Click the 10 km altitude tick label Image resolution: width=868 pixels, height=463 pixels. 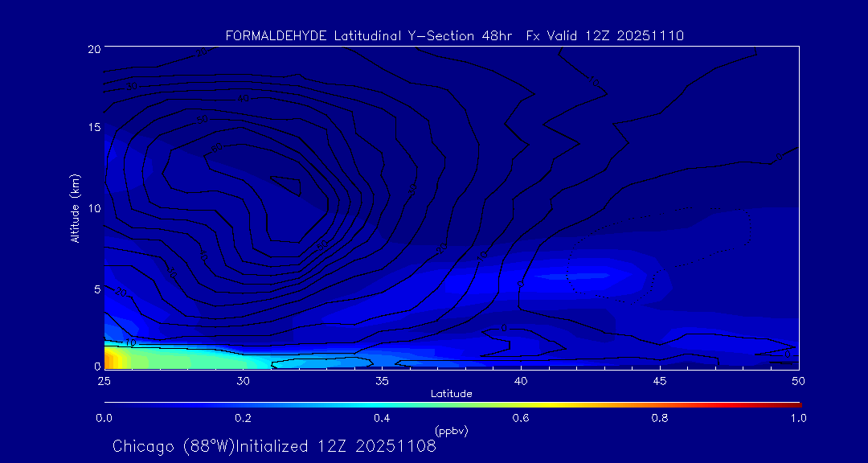[92, 208]
